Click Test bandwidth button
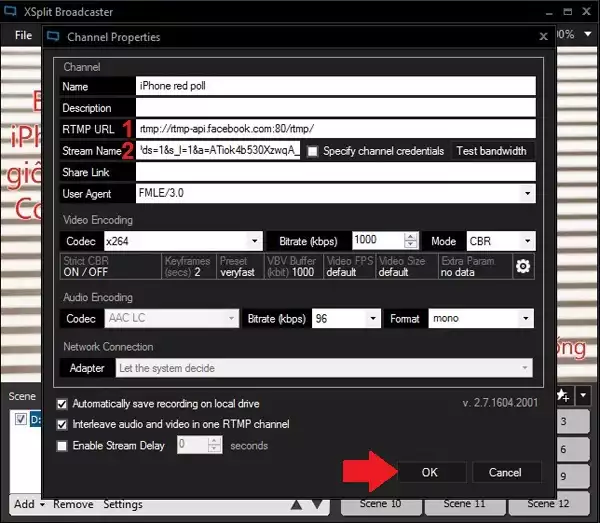The height and width of the screenshot is (523, 600). [x=491, y=151]
